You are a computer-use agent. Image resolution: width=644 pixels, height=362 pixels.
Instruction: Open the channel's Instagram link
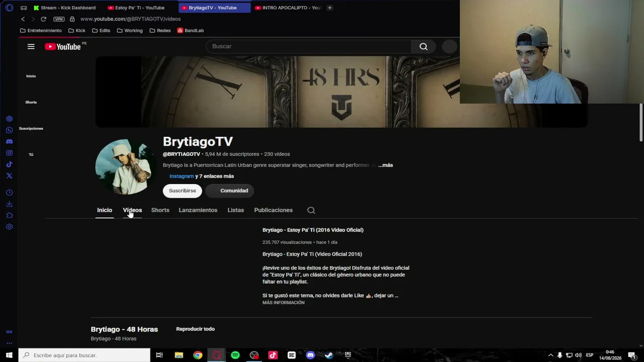coord(182,176)
